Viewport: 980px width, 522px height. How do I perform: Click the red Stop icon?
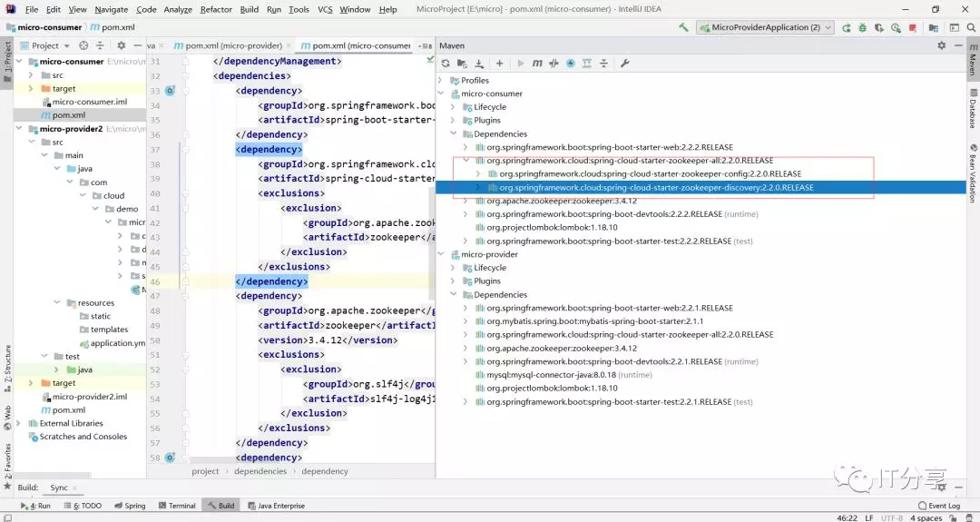coord(913,27)
